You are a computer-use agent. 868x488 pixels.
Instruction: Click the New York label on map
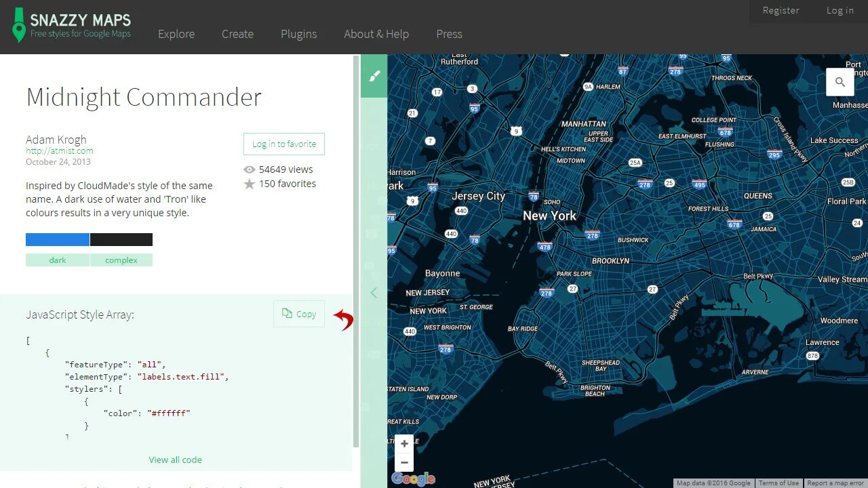pos(549,216)
